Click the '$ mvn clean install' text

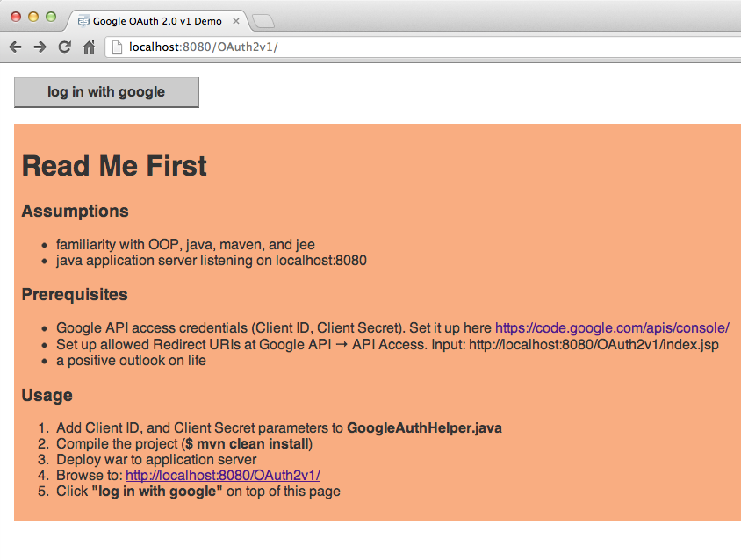pyautogui.click(x=247, y=444)
